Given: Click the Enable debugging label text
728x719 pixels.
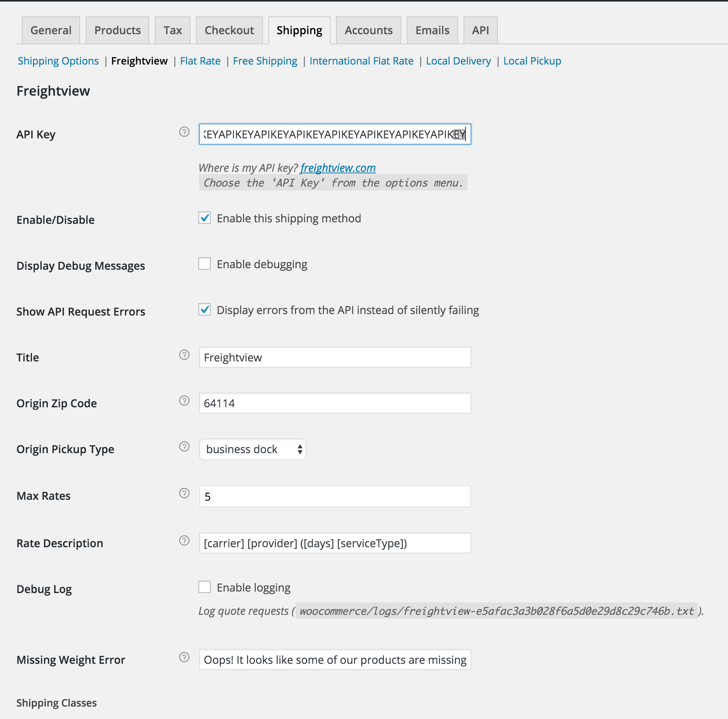Looking at the screenshot, I should pyautogui.click(x=262, y=264).
